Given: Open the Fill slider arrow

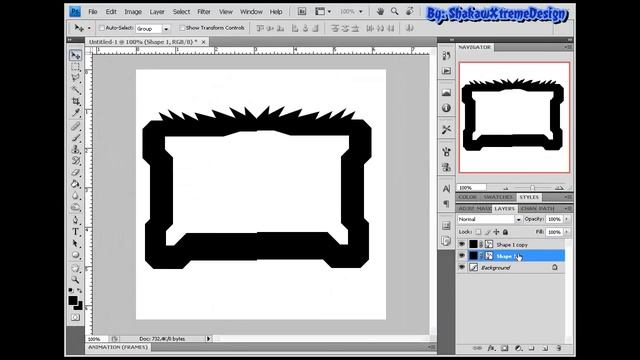Looking at the screenshot, I should [x=567, y=232].
